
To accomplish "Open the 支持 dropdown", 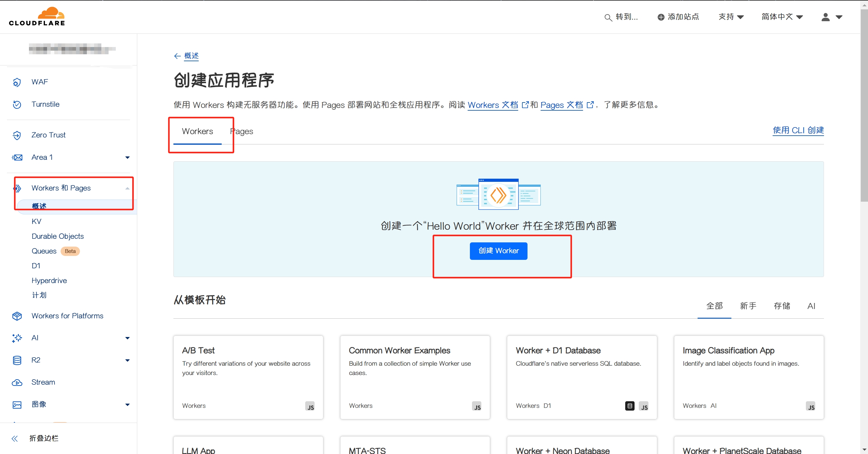I will tap(731, 17).
